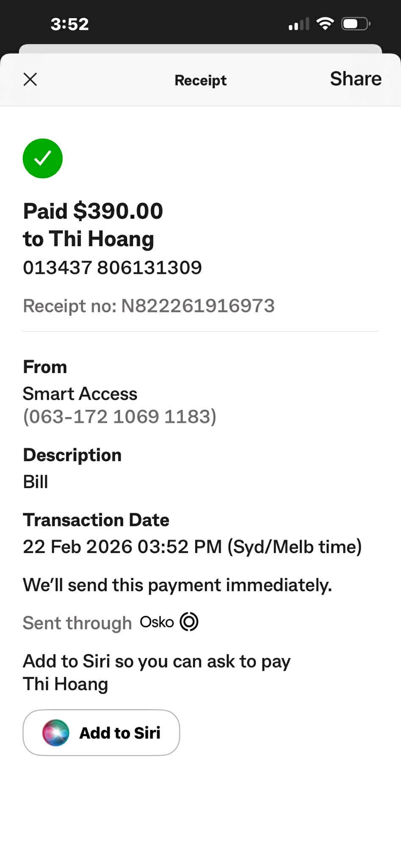This screenshot has height=868, width=401.
Task: Tap the Osko circular logo icon
Action: click(189, 622)
